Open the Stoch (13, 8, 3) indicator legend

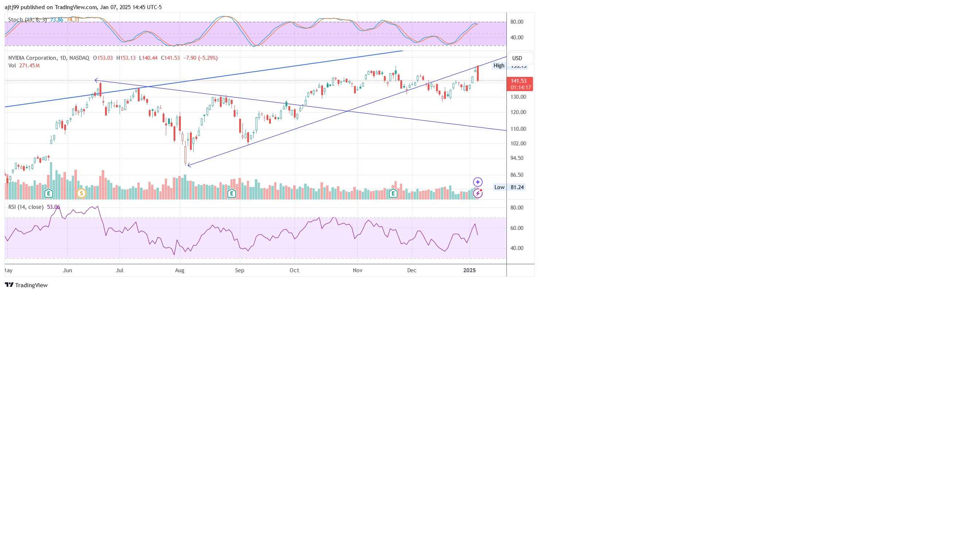tap(27, 20)
